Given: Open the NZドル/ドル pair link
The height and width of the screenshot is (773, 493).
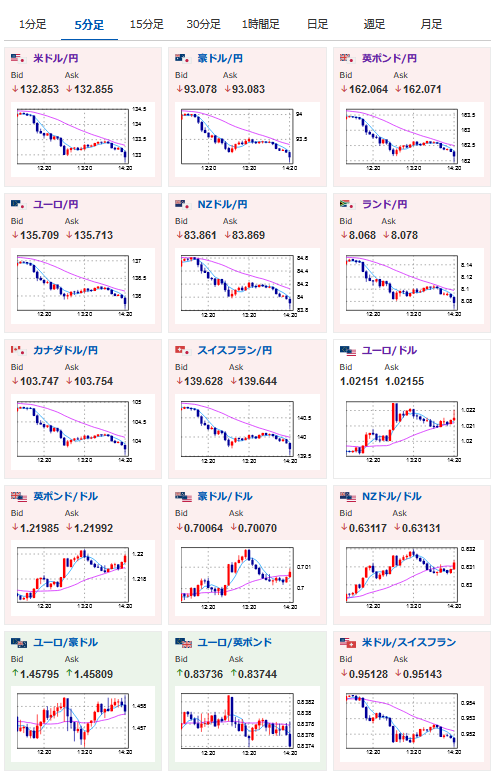Looking at the screenshot, I should (x=391, y=496).
